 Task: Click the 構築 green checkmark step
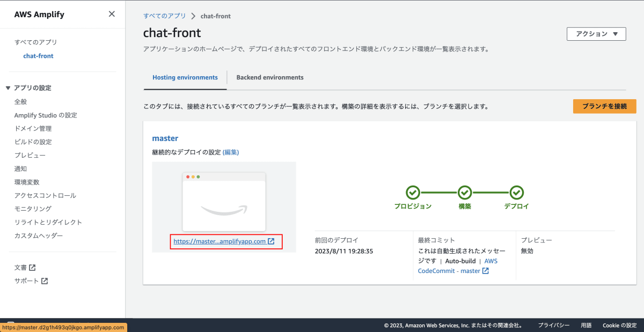465,192
